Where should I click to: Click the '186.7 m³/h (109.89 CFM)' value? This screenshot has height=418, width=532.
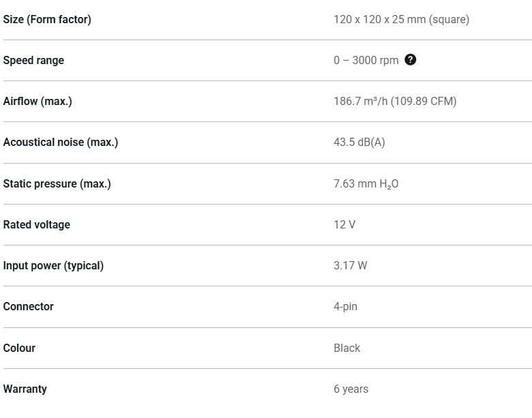pos(395,101)
